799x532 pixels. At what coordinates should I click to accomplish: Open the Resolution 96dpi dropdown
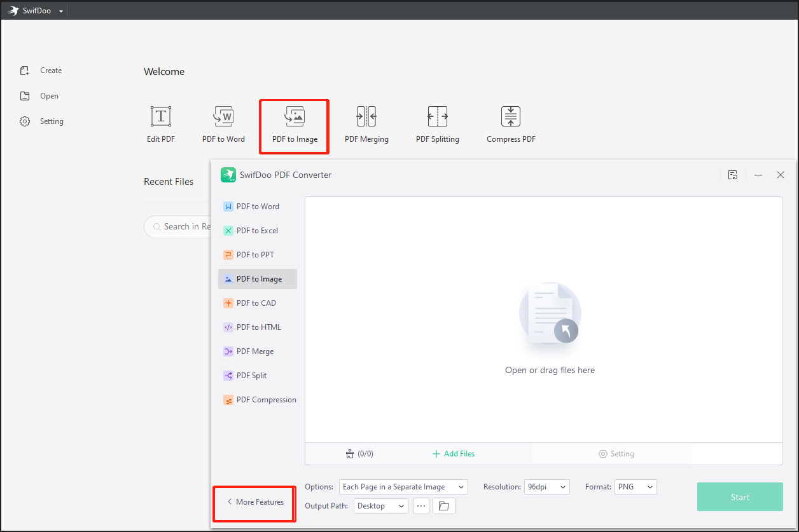click(547, 487)
